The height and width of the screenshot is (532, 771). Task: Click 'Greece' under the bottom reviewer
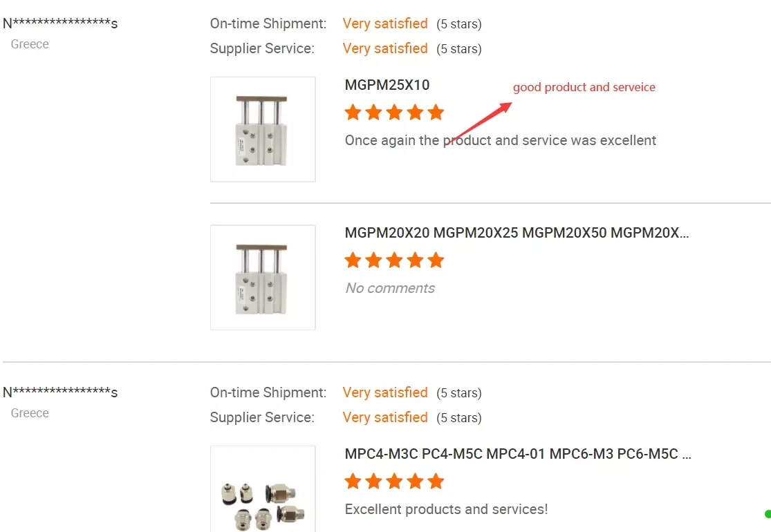point(30,413)
